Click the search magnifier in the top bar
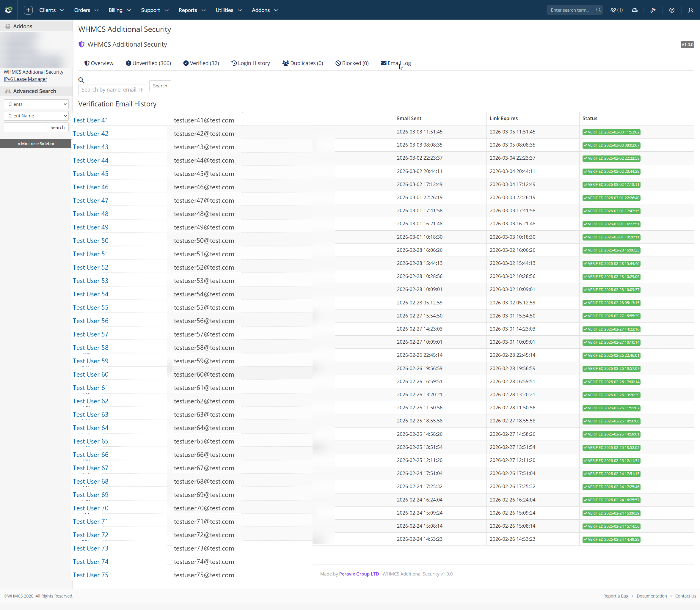 (598, 10)
